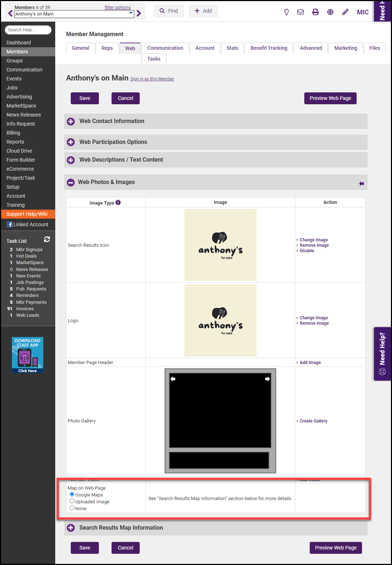Open Billing in the sidebar

13,133
